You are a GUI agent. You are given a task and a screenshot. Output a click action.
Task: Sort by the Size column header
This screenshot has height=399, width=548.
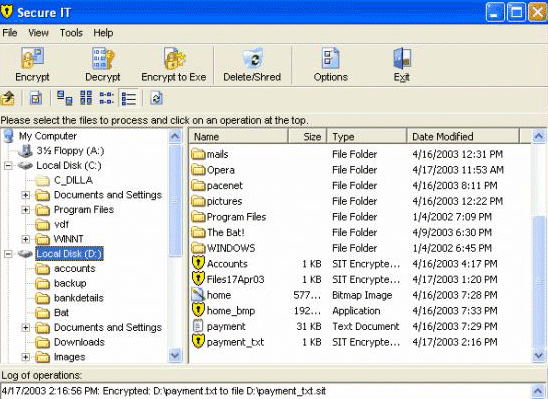point(307,136)
